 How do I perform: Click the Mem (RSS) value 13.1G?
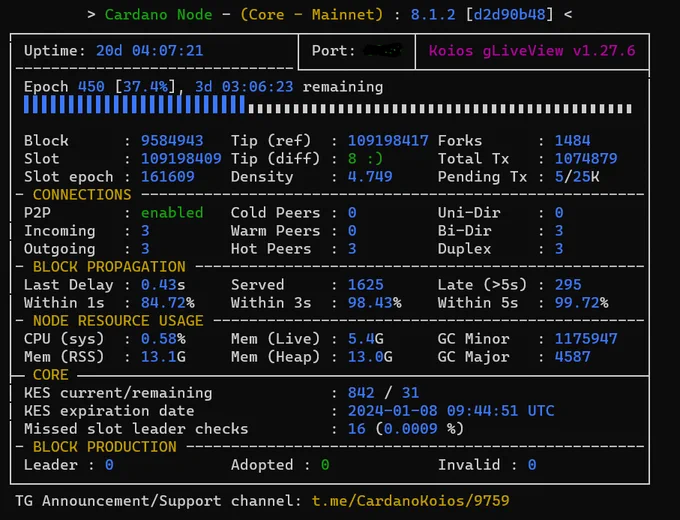[163, 357]
